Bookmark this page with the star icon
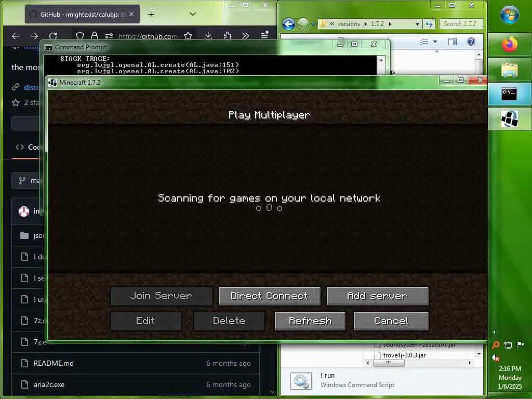This screenshot has width=532, height=399. click(188, 36)
